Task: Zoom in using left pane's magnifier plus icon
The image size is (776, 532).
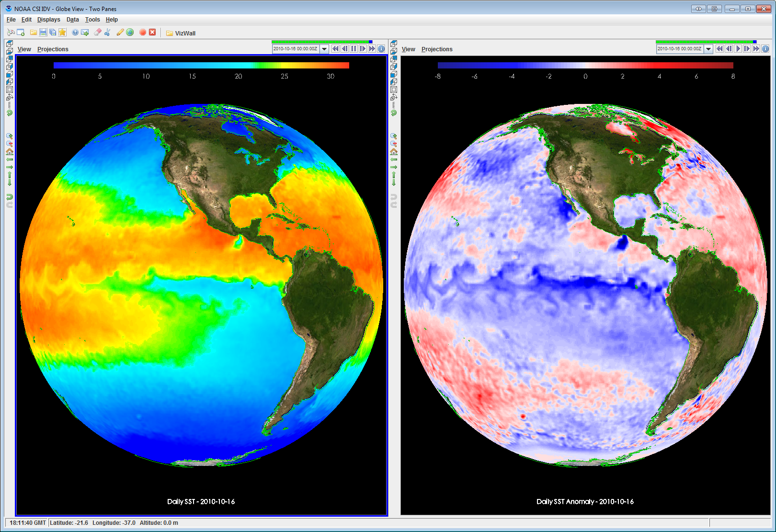Action: pos(10,136)
